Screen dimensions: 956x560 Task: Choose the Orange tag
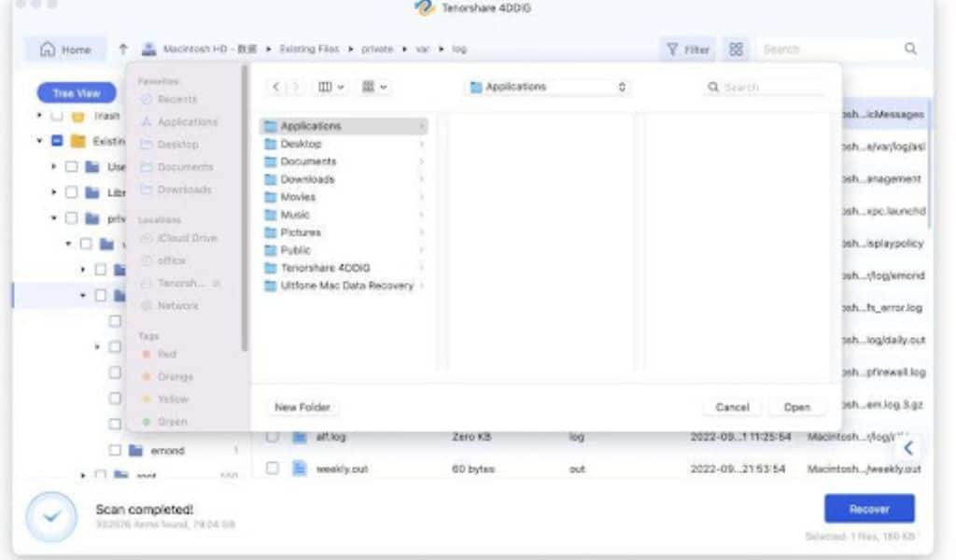tap(175, 376)
